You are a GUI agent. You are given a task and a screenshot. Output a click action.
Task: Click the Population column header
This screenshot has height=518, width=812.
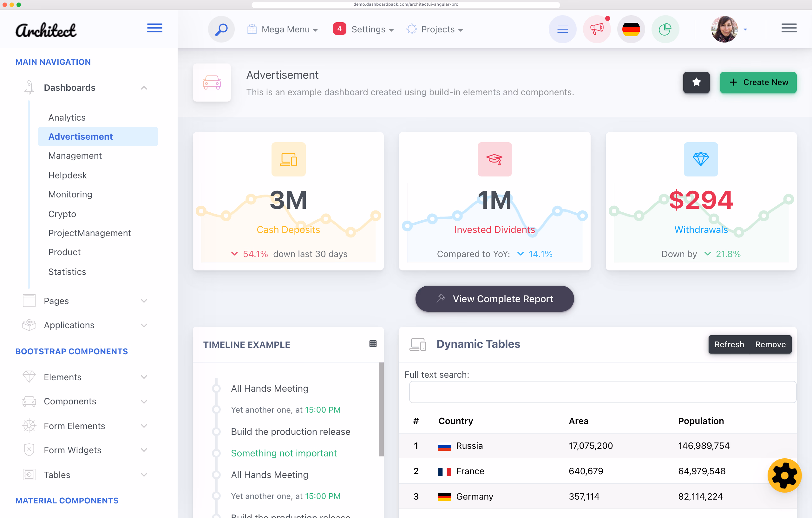tap(701, 421)
